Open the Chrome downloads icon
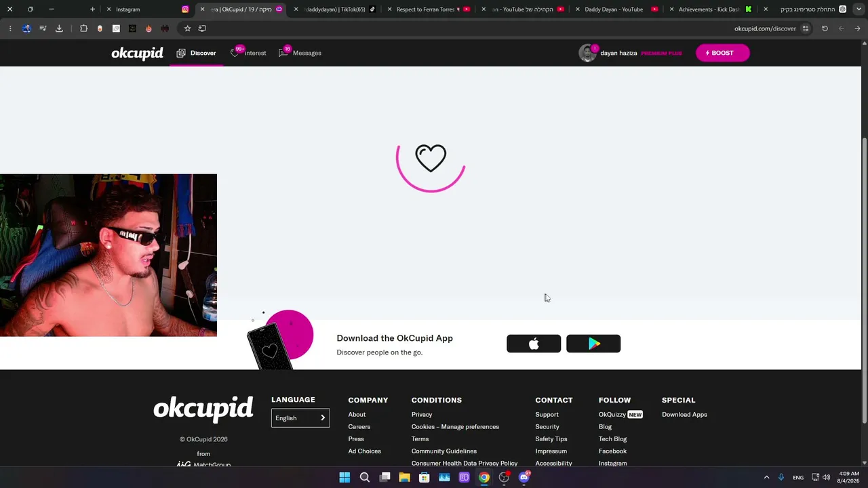This screenshot has width=868, height=488. 59,28
